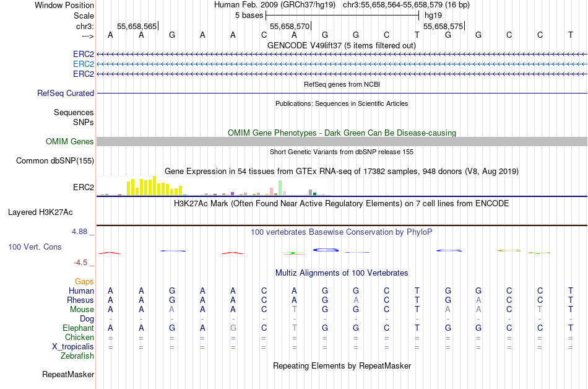Open Short Genetic Variants from dbSNP title

tap(342, 152)
